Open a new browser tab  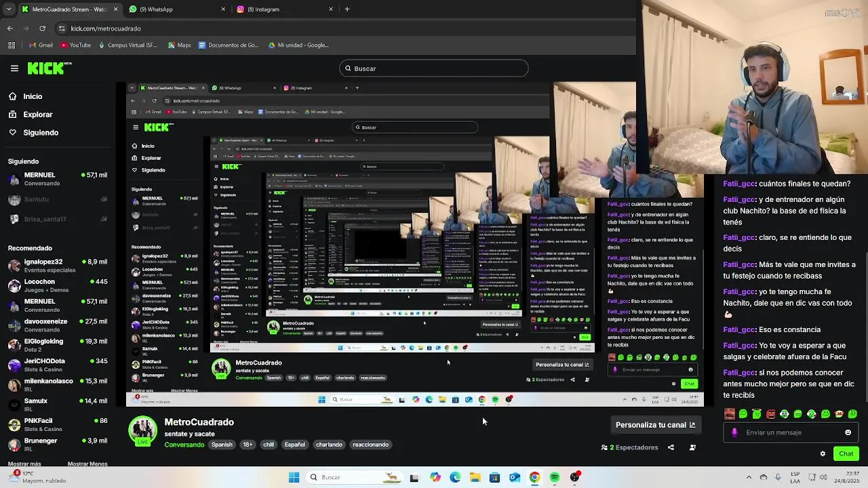(347, 9)
